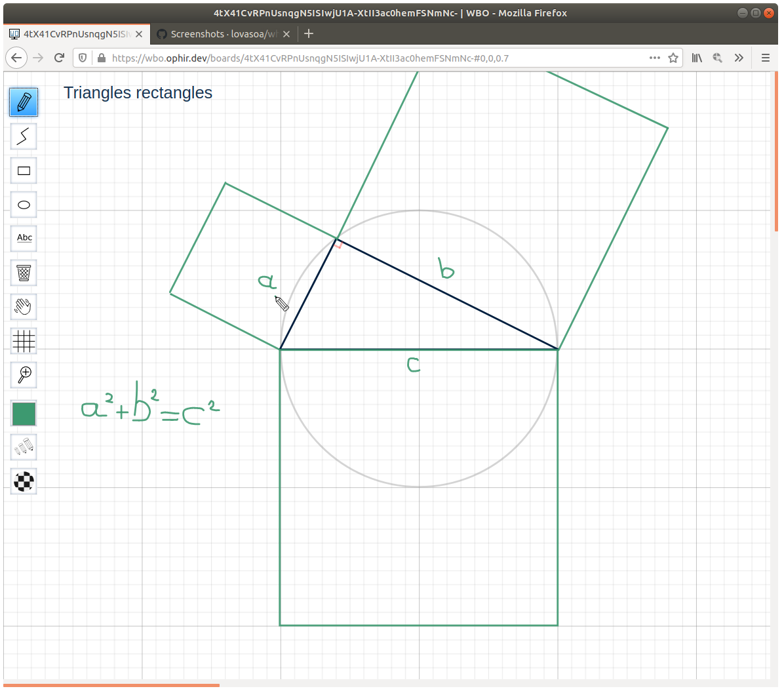Image resolution: width=784 pixels, height=693 pixels.
Task: Open page actions three-dot menu
Action: pos(654,58)
